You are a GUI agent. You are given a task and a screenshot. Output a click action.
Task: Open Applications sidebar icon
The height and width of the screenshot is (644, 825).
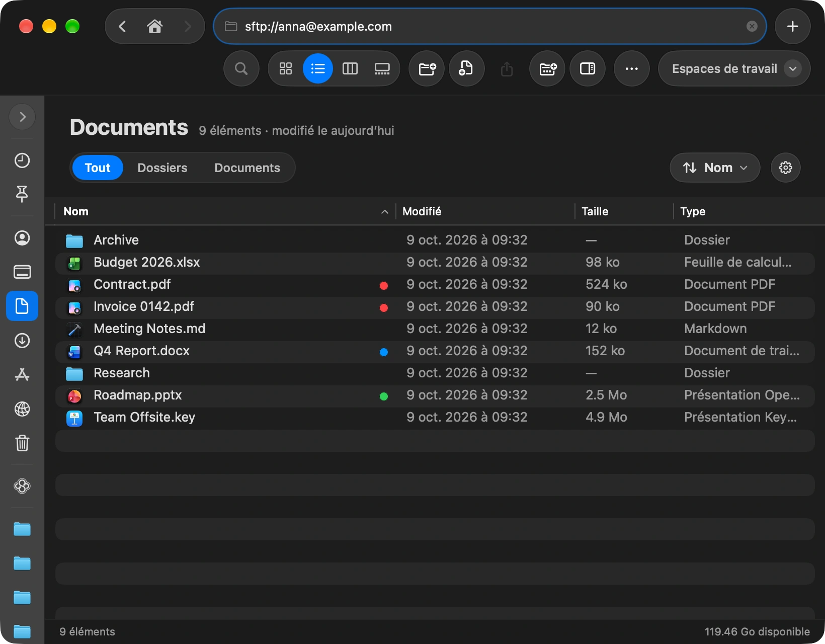tap(22, 375)
